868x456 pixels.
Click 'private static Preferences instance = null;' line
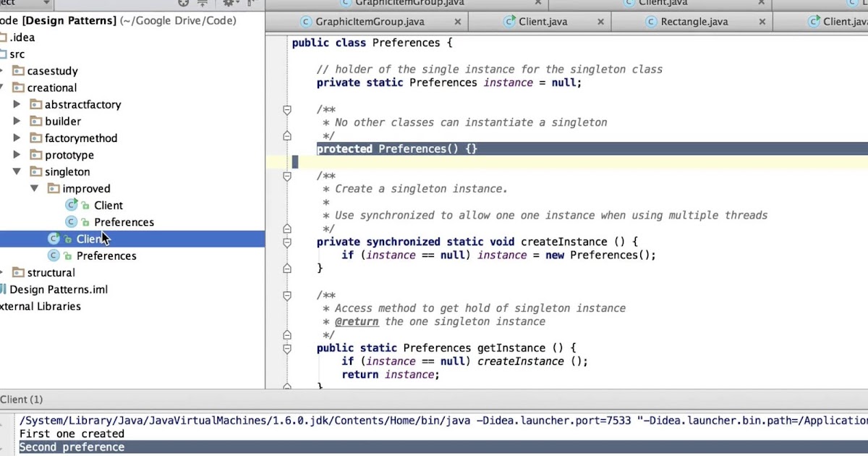tap(449, 83)
